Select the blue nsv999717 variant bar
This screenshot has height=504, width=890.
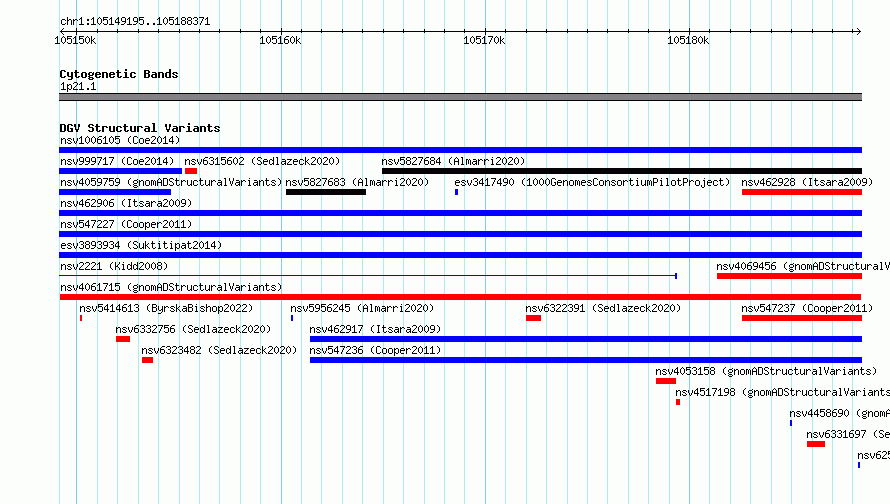[120, 171]
